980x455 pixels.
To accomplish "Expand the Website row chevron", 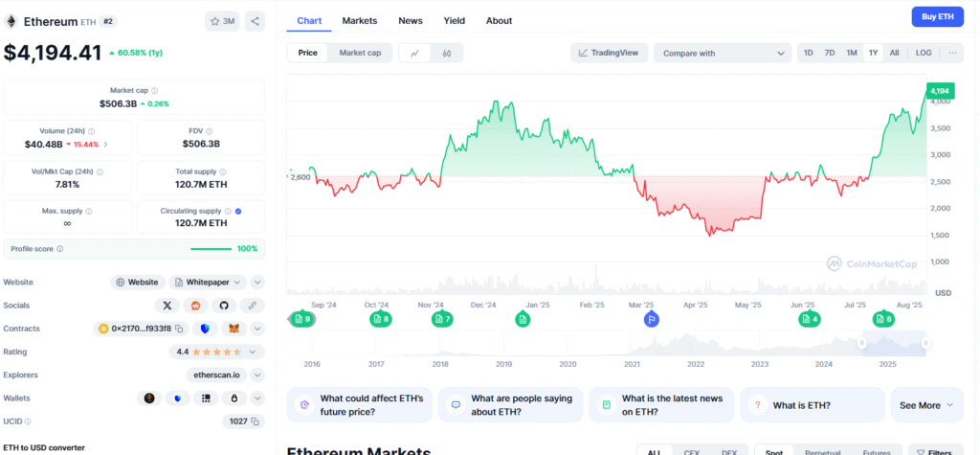I will coord(257,283).
